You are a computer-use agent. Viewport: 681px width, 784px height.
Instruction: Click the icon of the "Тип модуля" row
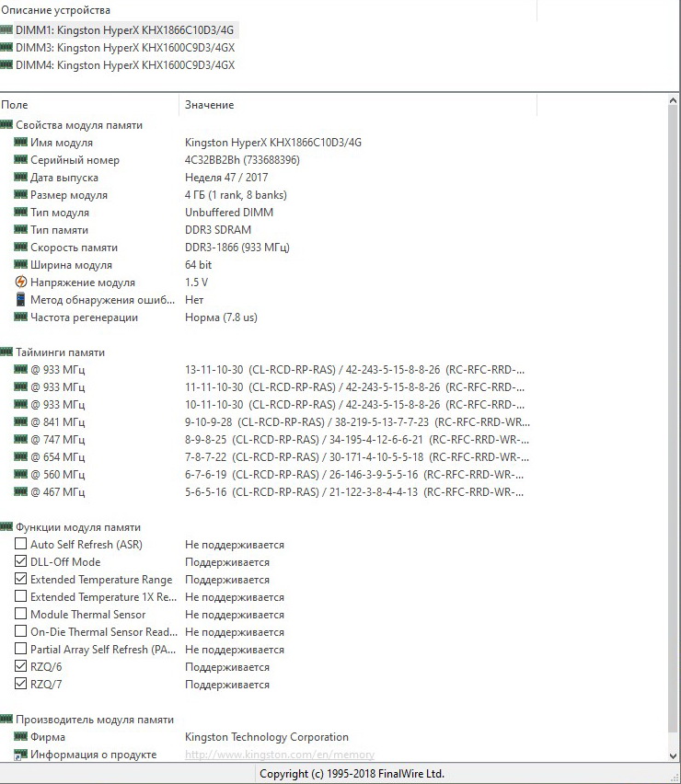pos(20,212)
